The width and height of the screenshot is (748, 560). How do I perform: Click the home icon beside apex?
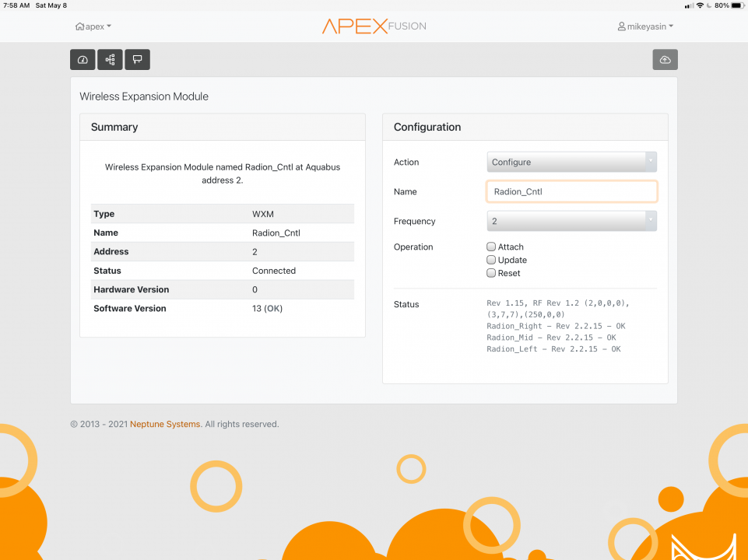[x=79, y=26]
